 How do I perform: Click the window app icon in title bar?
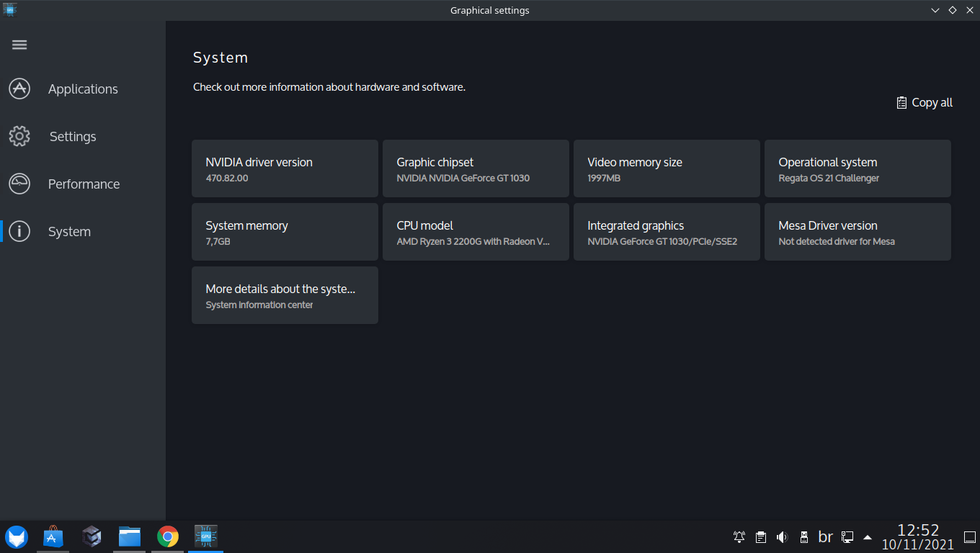[10, 10]
